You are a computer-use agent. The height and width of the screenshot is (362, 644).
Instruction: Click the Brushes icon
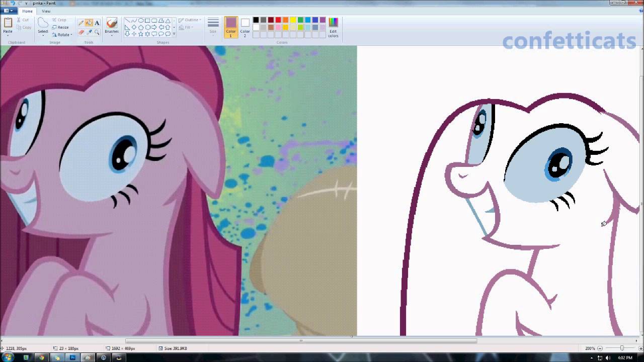point(112,23)
